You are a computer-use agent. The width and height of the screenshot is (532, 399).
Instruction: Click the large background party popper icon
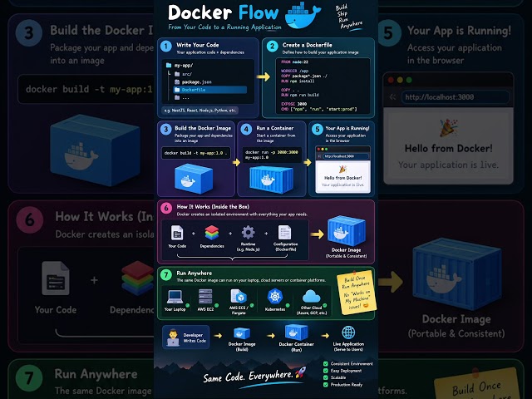(x=449, y=127)
